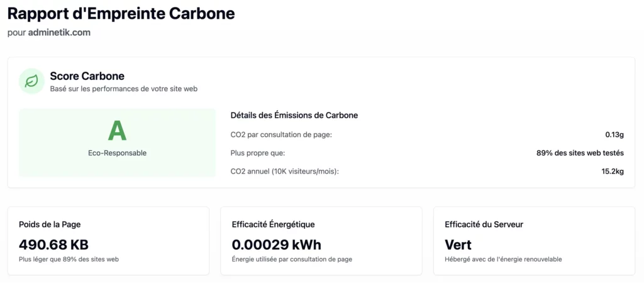Select the 'Rapport d'Empreinte Carbone' heading
The height and width of the screenshot is (283, 644).
click(121, 14)
